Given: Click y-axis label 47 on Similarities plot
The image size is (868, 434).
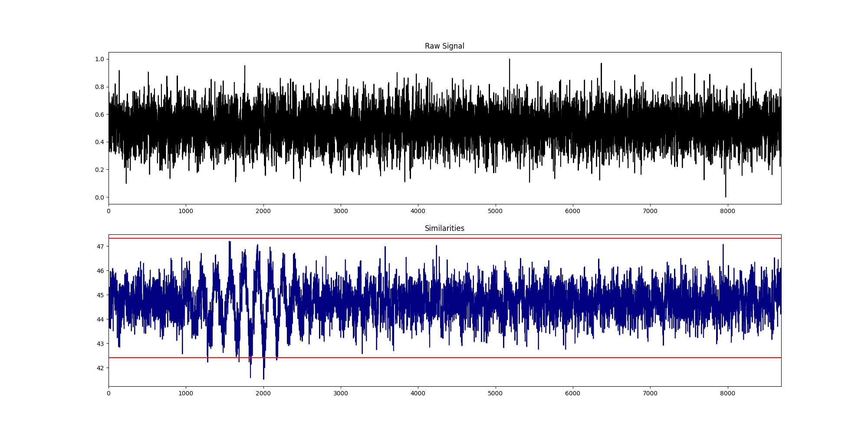Looking at the screenshot, I should tap(100, 247).
